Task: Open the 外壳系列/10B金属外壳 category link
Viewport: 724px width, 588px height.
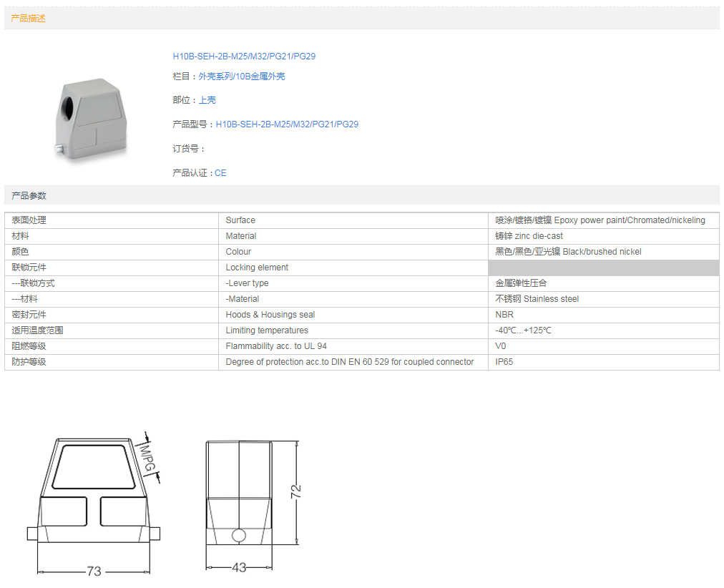Action: click(241, 77)
